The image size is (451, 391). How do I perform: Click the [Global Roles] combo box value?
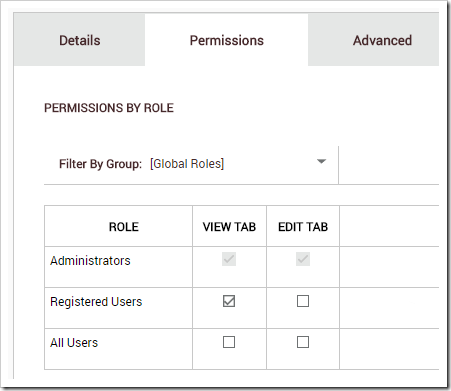pos(187,164)
